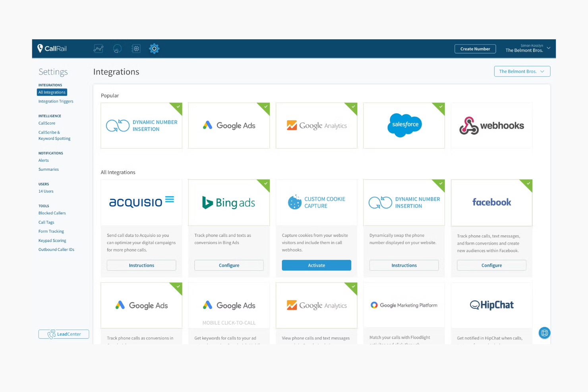The height and width of the screenshot is (392, 588).
Task: Click the Custom Cookie Capture cookie icon
Action: coord(294,202)
